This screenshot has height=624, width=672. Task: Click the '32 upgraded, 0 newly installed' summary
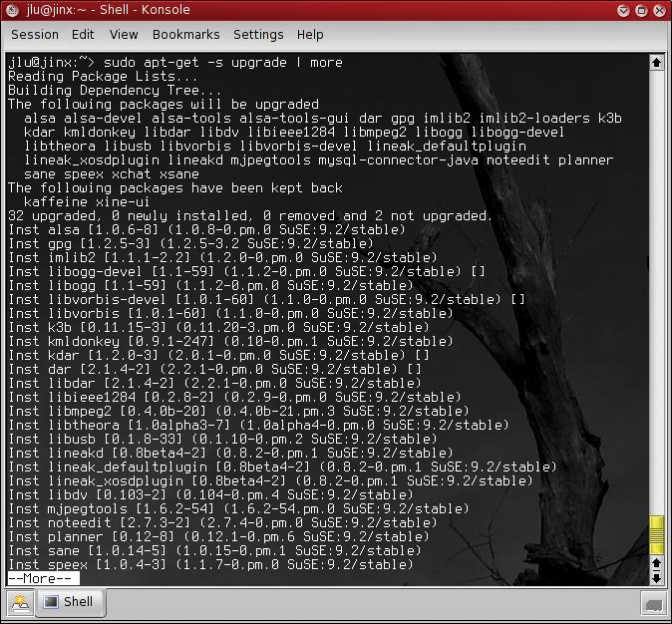coord(250,216)
